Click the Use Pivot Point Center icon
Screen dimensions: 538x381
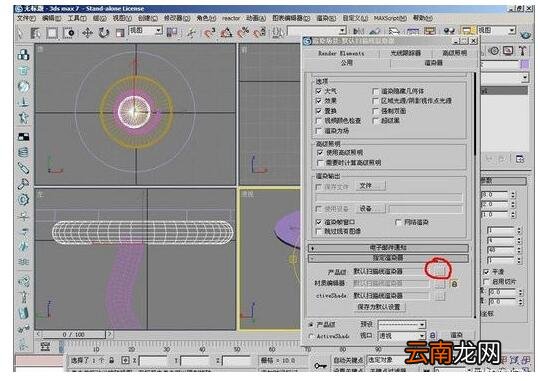172,33
